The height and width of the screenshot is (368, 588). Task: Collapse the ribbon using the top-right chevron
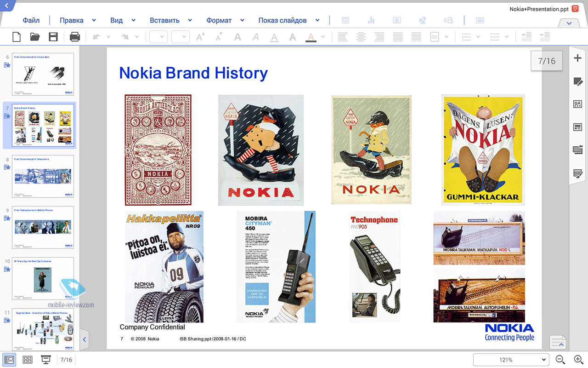[569, 23]
